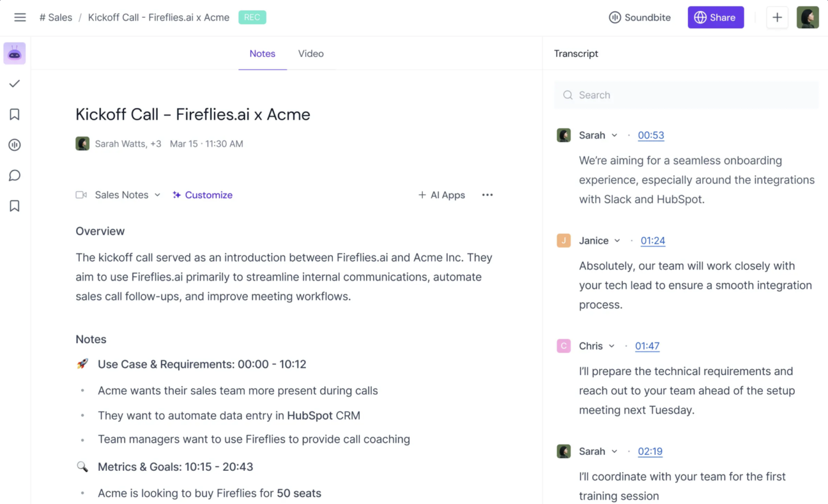Click the Kickoff Call breadcrumb title

pyautogui.click(x=159, y=17)
